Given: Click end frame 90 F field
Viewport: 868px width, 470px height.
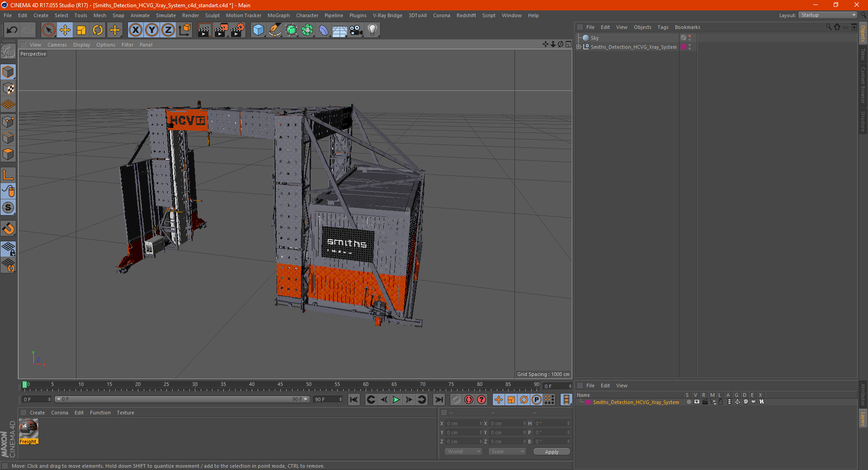Looking at the screenshot, I should pos(328,399).
